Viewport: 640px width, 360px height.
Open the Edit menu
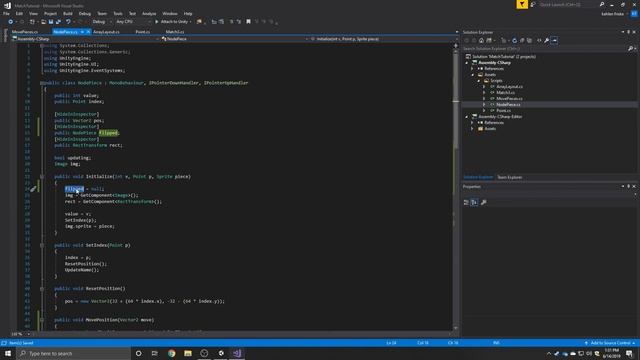tap(19, 13)
